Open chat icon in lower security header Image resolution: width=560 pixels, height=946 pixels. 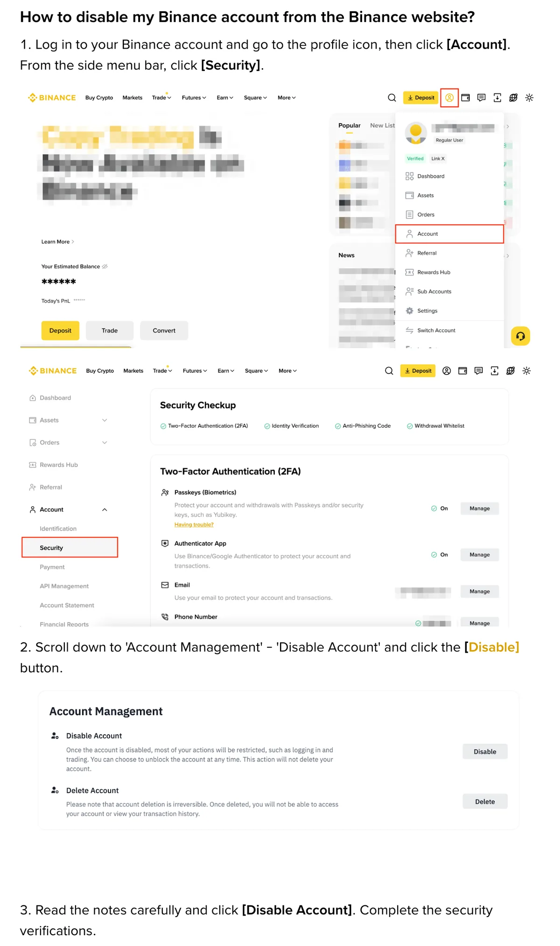(x=478, y=371)
